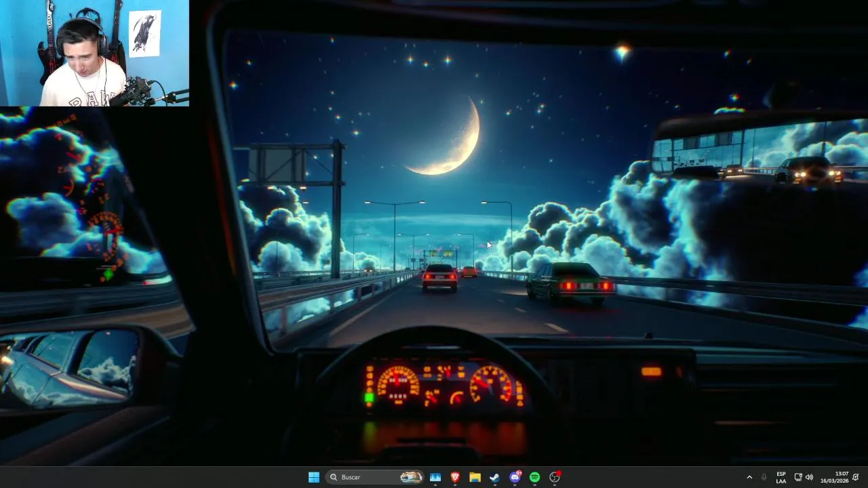Open Discord with notification badge
This screenshot has height=488, width=868.
click(x=515, y=477)
